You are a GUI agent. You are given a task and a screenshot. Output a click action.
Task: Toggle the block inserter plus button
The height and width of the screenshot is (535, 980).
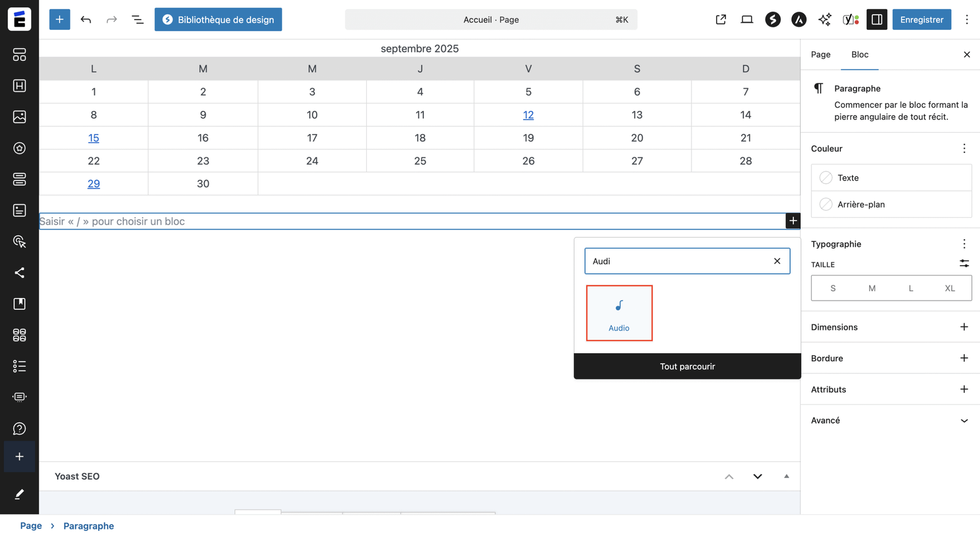click(x=59, y=20)
